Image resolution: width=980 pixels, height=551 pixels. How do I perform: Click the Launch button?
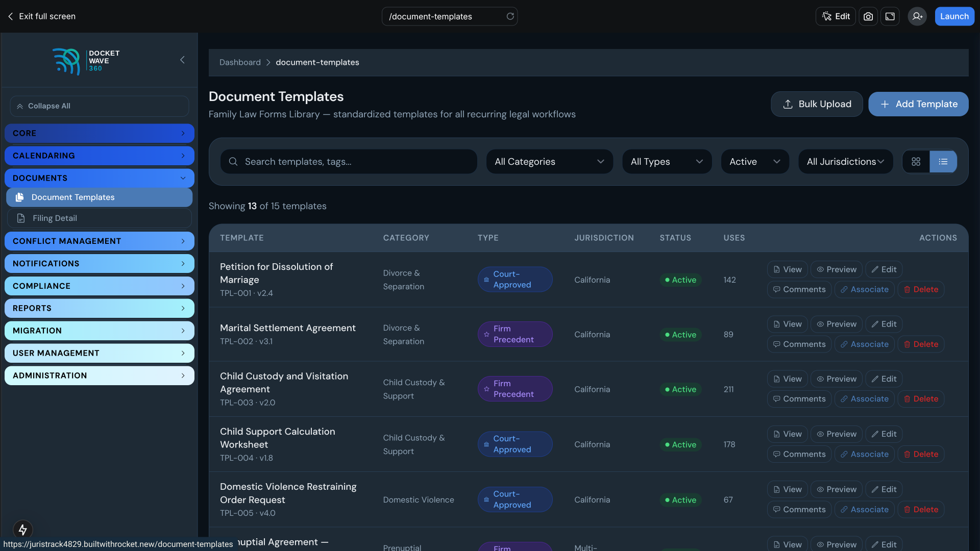click(954, 16)
